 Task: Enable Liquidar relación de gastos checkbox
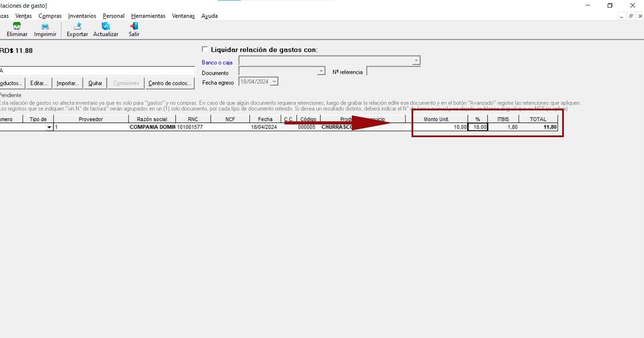click(205, 49)
